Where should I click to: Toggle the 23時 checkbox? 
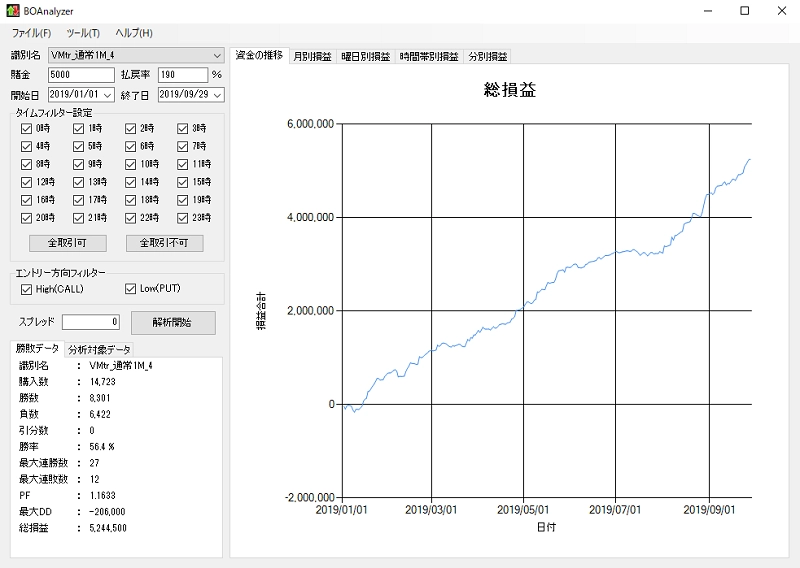pyautogui.click(x=183, y=218)
